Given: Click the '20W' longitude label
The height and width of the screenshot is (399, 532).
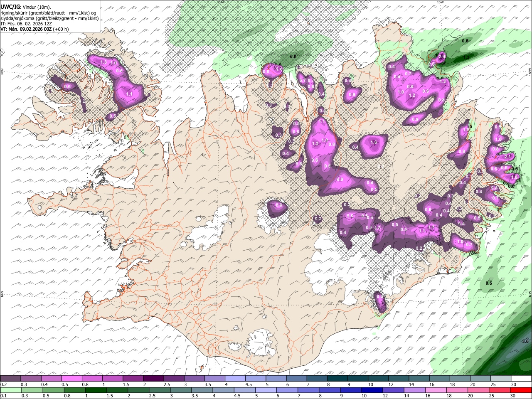Looking at the screenshot, I should click(221, 2).
